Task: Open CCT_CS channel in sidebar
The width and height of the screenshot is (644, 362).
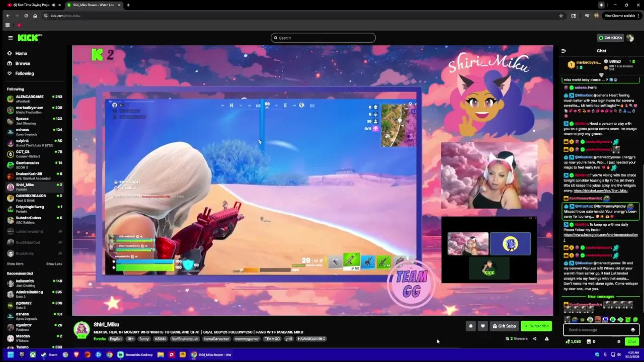Action: tap(34, 153)
